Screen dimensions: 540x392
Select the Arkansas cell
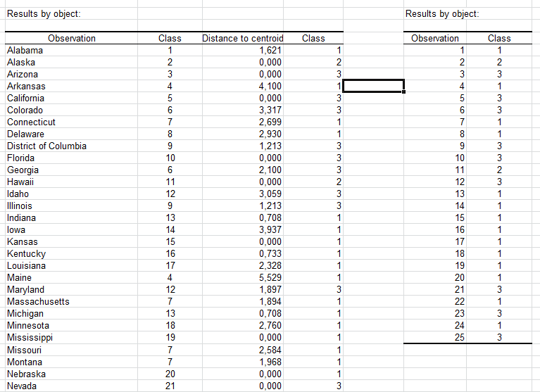71,86
